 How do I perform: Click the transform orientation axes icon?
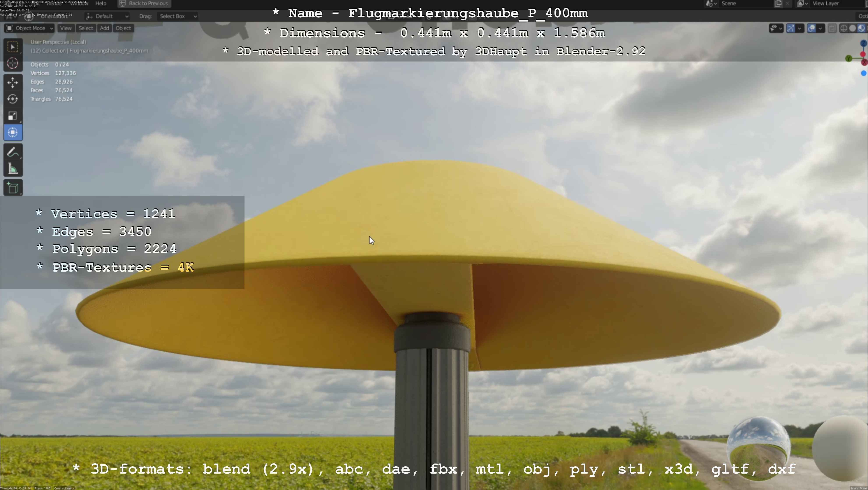(89, 16)
